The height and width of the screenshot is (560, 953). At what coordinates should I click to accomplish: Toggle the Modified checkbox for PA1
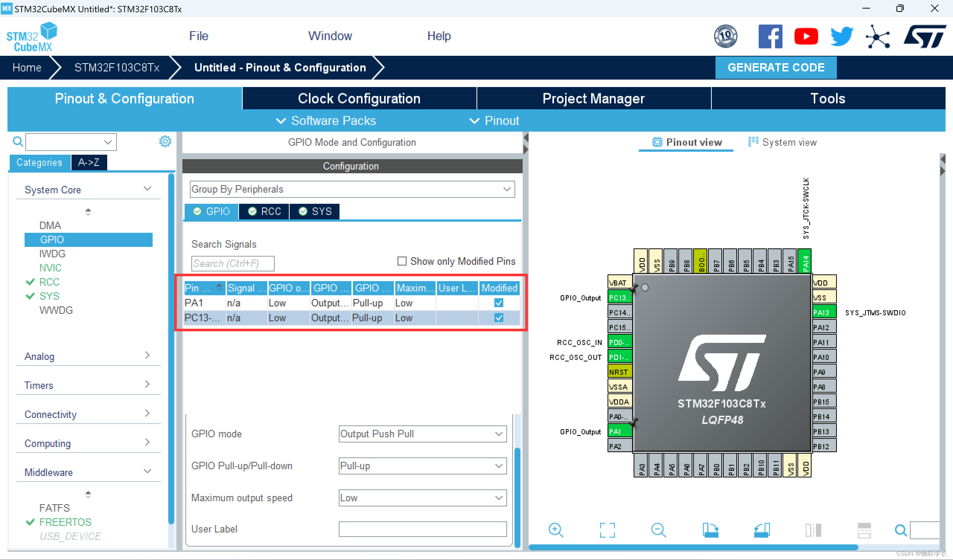click(x=500, y=303)
